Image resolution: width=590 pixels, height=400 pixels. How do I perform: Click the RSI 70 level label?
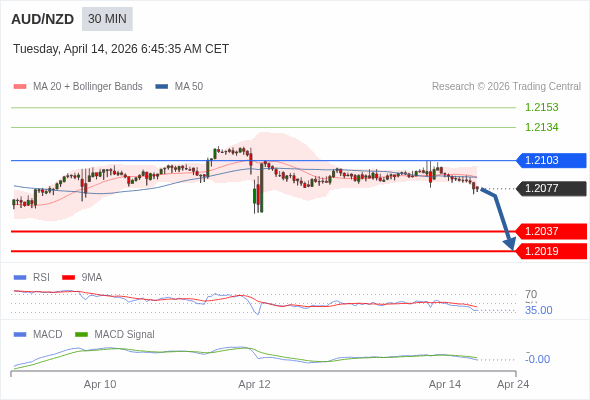pyautogui.click(x=531, y=294)
